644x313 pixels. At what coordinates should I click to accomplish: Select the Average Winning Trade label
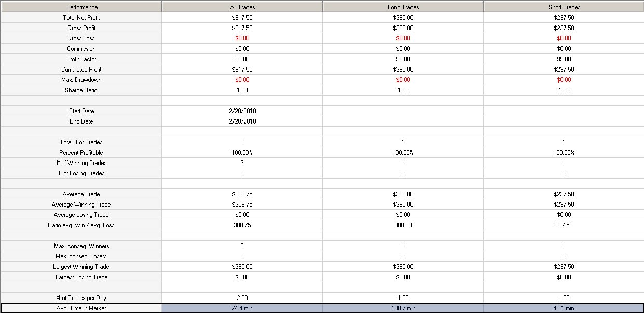point(81,205)
